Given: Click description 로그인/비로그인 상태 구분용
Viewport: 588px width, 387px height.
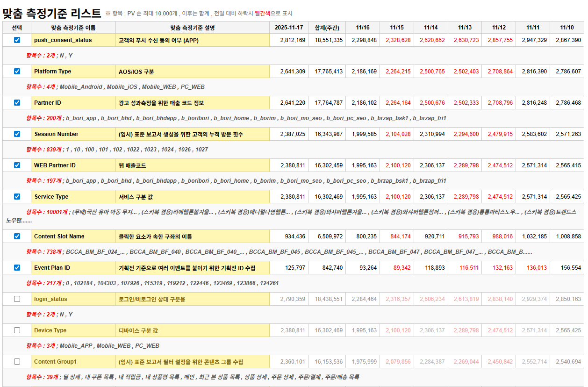Looking at the screenshot, I should [193, 299].
